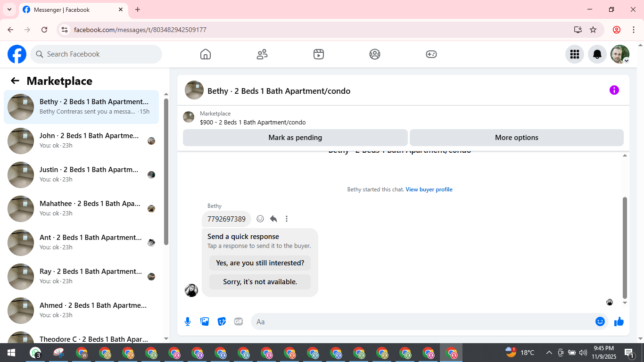The image size is (644, 362).
Task: Navigate back in the browser
Action: coord(10,30)
